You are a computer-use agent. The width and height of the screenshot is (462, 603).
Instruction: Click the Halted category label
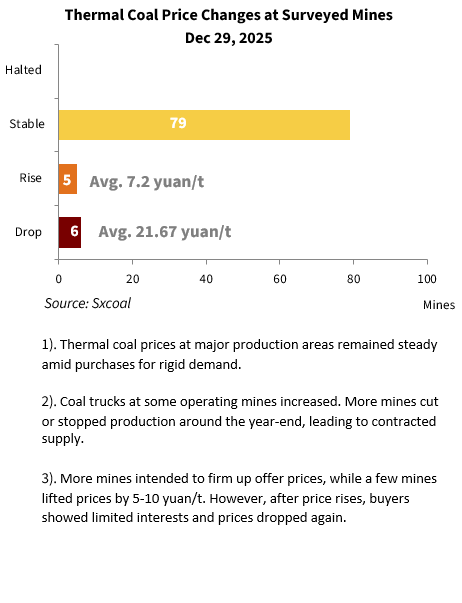click(23, 70)
